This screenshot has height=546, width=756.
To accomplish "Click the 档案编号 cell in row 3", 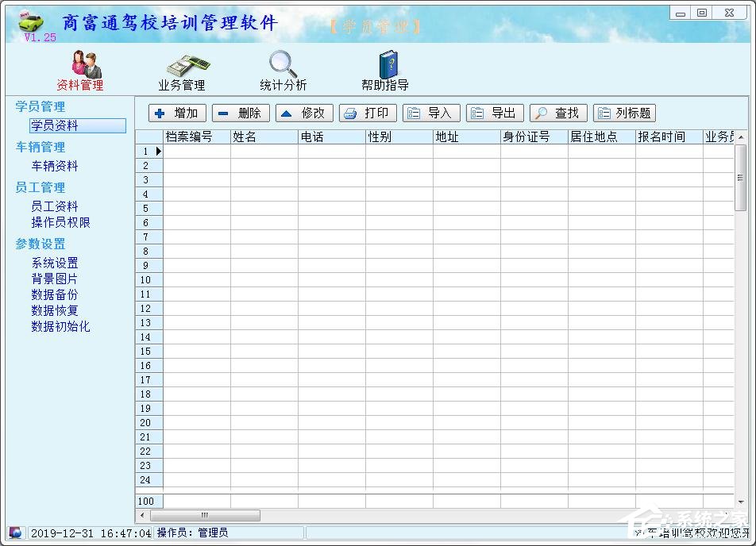I will [197, 179].
